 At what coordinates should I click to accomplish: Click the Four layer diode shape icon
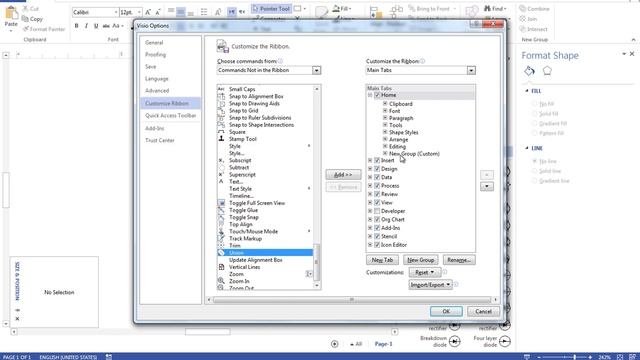tap(505, 341)
